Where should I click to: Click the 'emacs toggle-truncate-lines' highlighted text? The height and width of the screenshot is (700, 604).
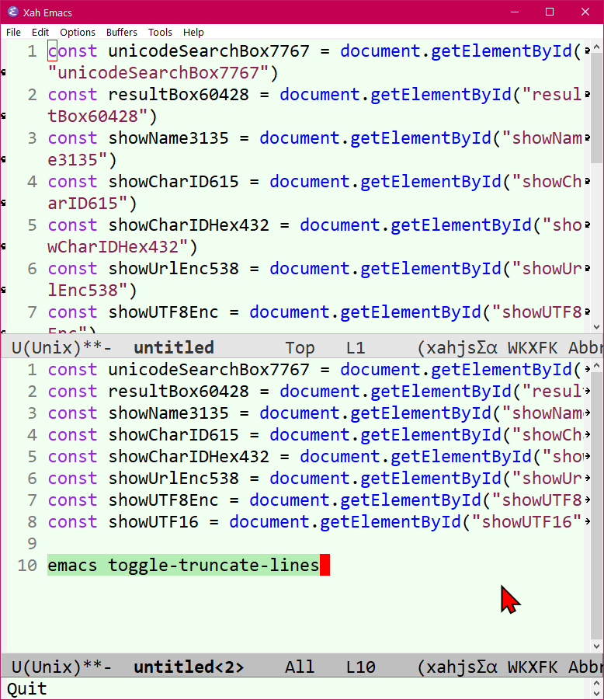coord(183,565)
